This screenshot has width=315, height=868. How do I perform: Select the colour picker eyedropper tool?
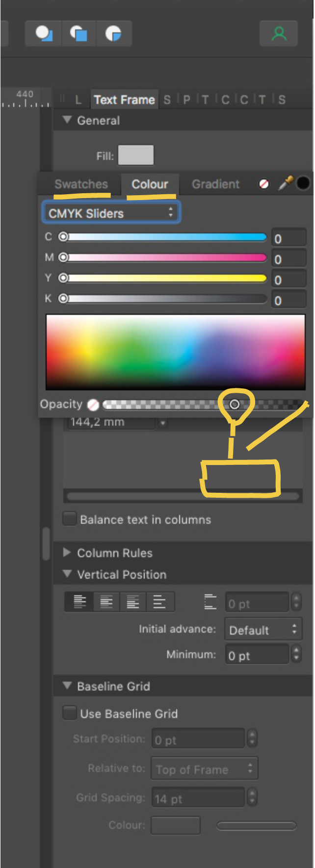pyautogui.click(x=286, y=183)
